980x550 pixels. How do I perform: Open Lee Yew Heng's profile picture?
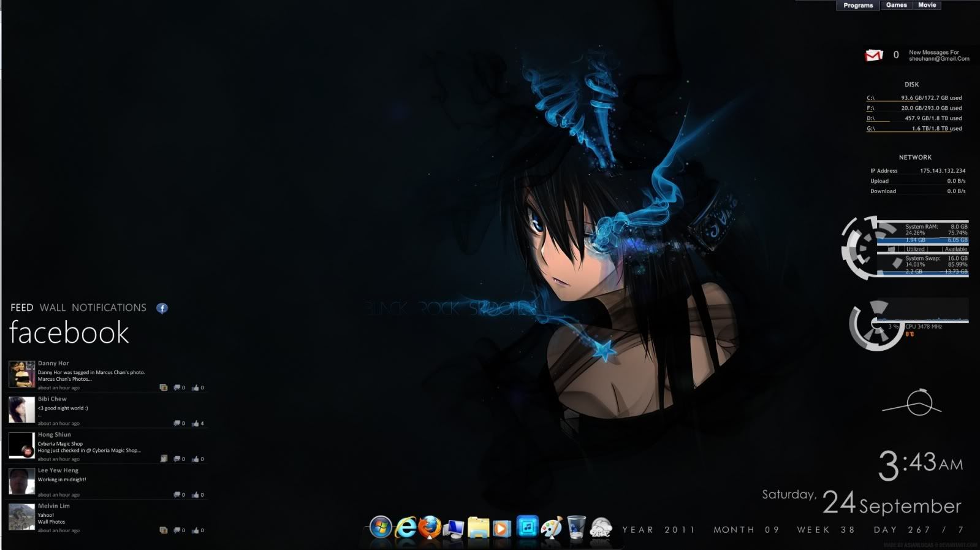[21, 481]
